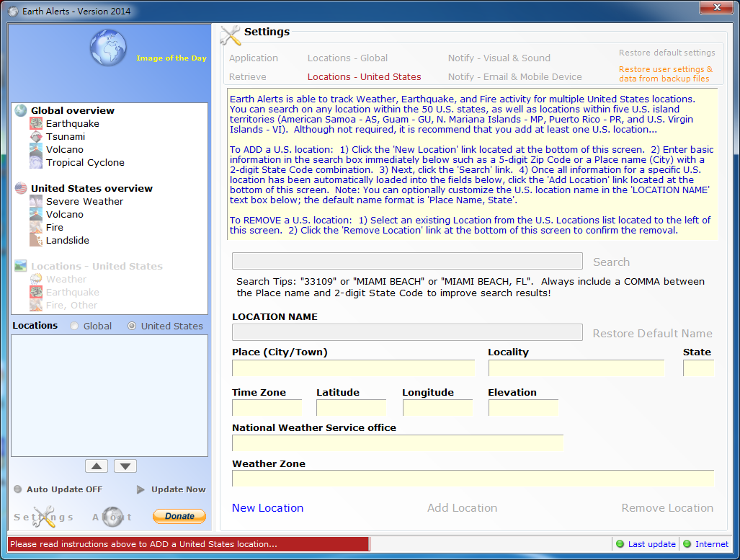This screenshot has height=560, width=740.
Task: Select the Global locations radio button
Action: coord(74,326)
